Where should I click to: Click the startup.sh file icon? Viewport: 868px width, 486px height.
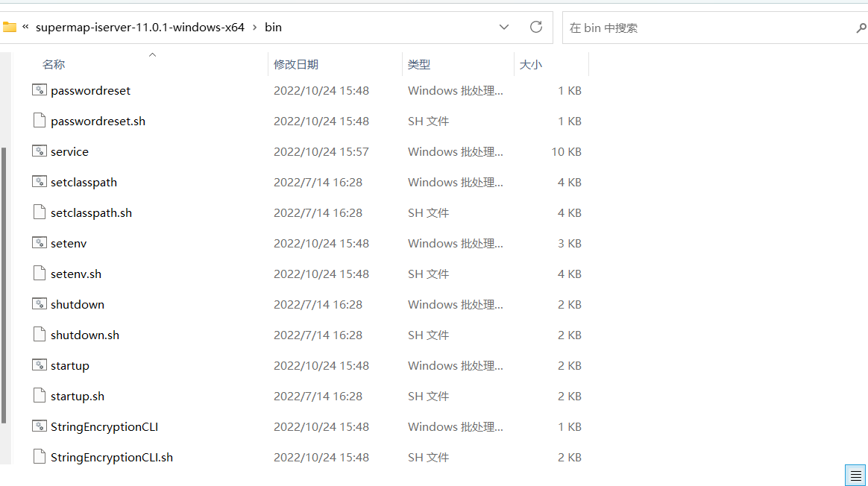pyautogui.click(x=40, y=395)
